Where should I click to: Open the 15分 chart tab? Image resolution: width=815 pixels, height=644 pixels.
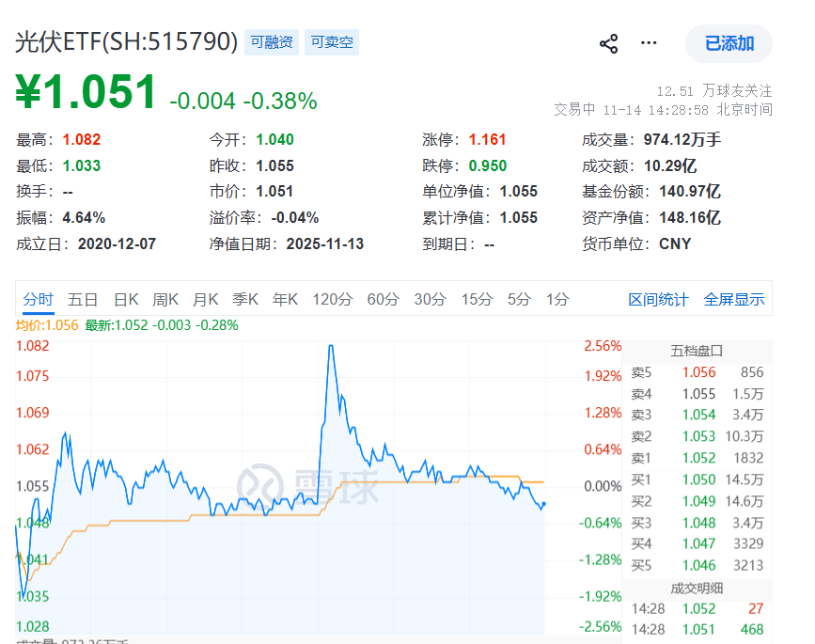477,300
